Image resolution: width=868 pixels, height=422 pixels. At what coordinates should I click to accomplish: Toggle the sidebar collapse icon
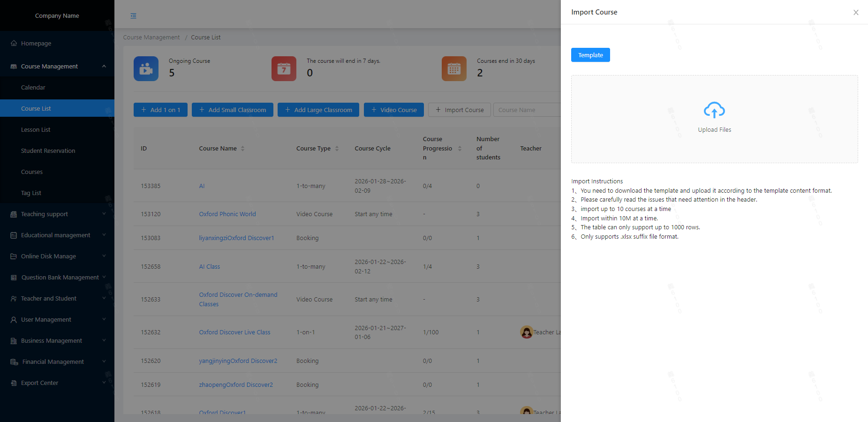[x=134, y=16]
